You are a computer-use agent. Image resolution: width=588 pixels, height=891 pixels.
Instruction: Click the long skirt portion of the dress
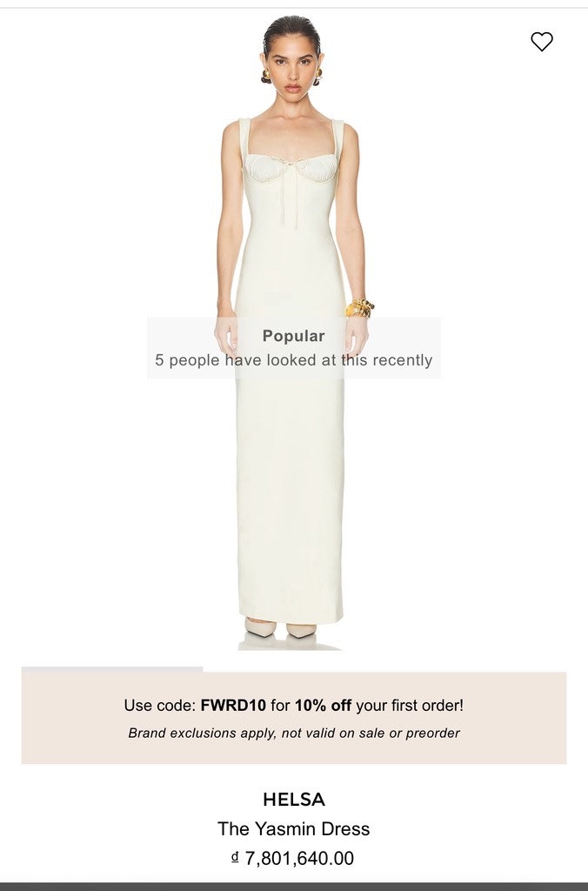(x=291, y=483)
